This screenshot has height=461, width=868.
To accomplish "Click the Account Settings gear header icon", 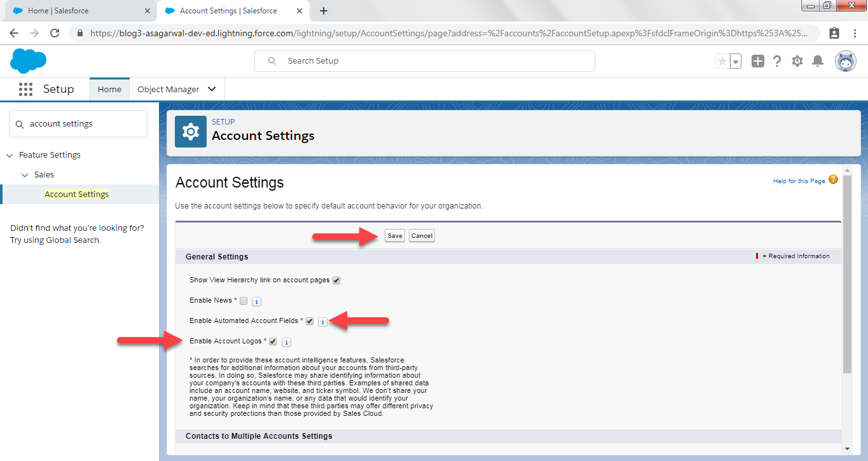I will coord(191,132).
